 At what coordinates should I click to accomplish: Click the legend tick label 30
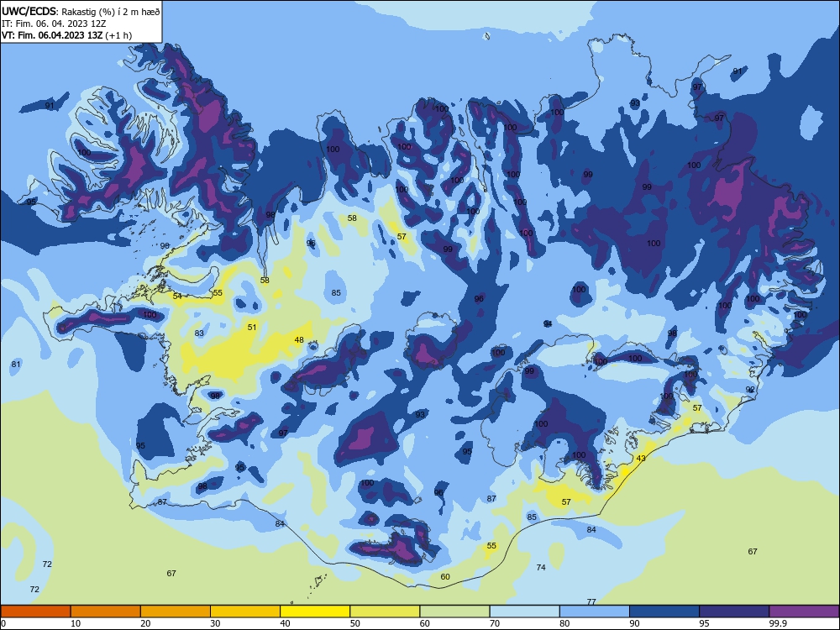coord(215,623)
